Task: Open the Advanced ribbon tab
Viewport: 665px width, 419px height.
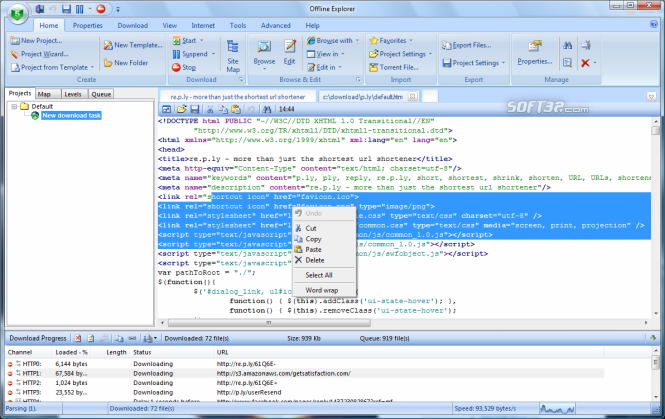Action: (276, 25)
